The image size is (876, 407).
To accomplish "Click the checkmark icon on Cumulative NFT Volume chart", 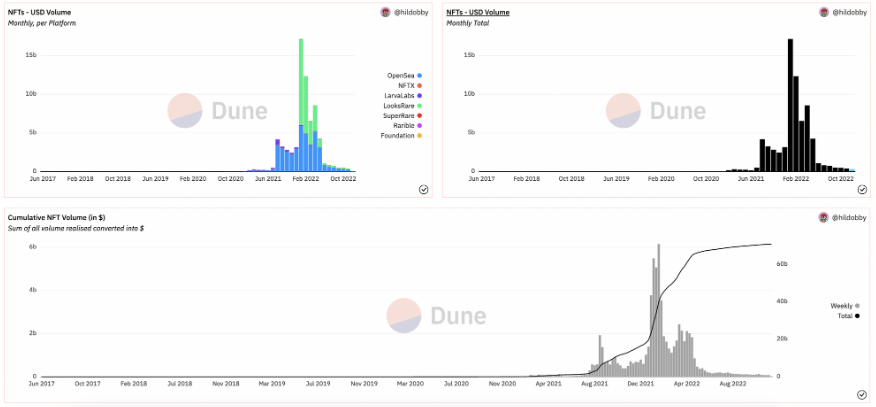I will pyautogui.click(x=862, y=395).
